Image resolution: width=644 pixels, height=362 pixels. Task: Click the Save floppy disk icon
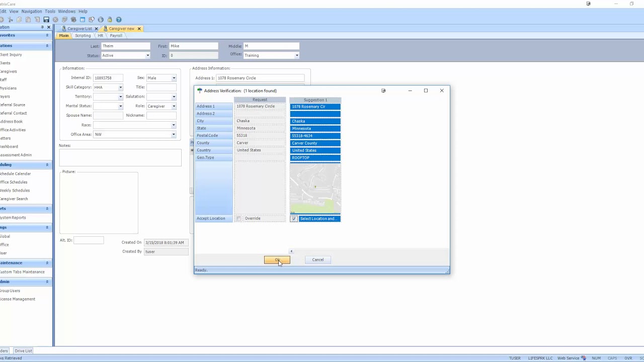click(46, 20)
